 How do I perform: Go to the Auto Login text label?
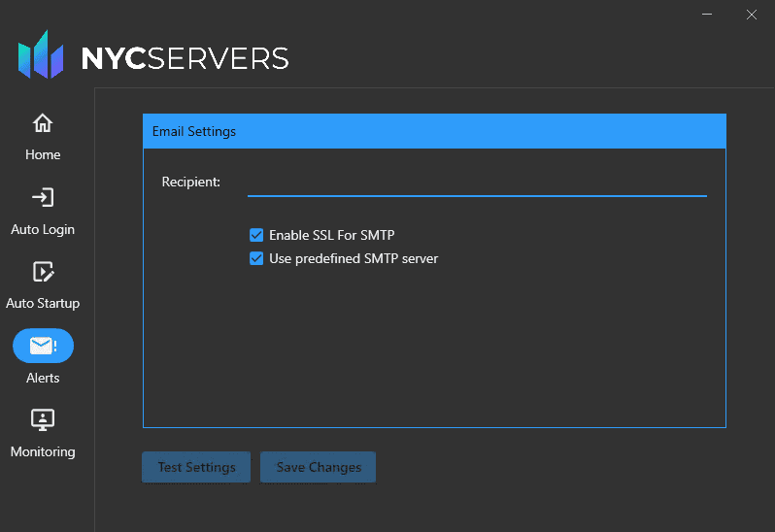click(43, 230)
